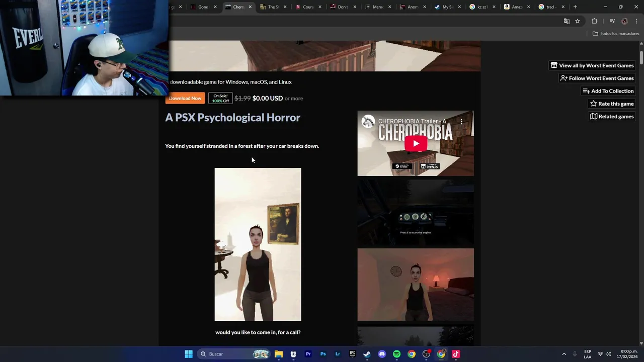The width and height of the screenshot is (644, 362).
Task: Open Epic Games Launcher from the taskbar
Action: (353, 354)
